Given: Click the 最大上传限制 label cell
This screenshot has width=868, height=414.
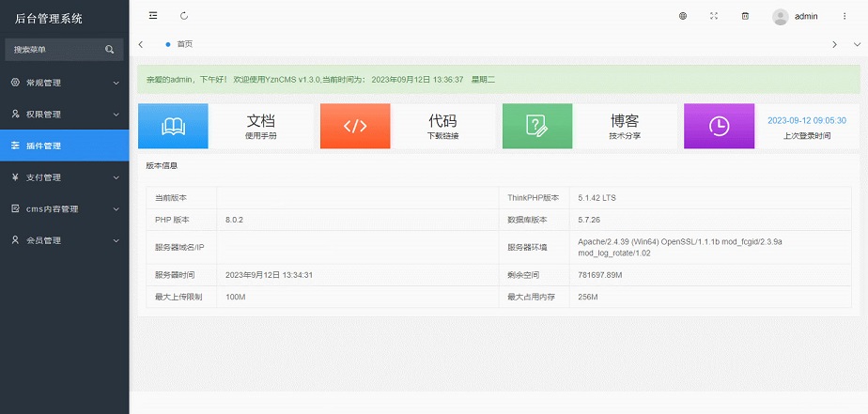Looking at the screenshot, I should tap(181, 298).
